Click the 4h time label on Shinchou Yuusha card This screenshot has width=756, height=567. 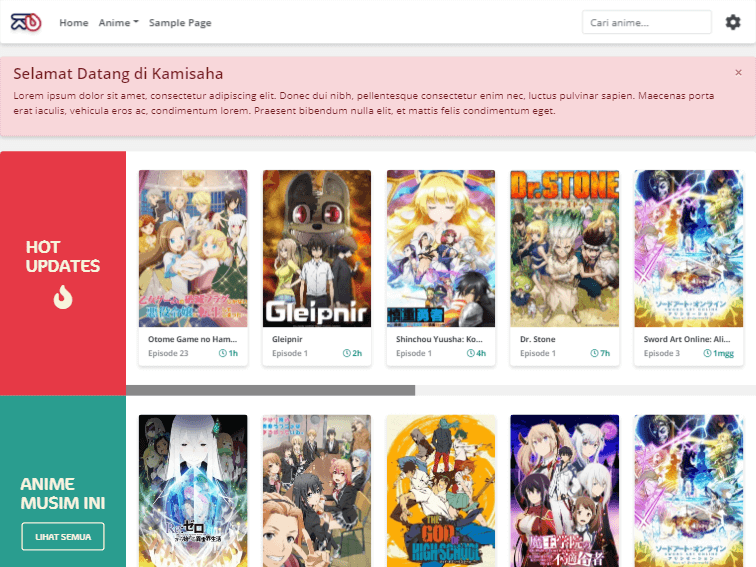click(481, 353)
